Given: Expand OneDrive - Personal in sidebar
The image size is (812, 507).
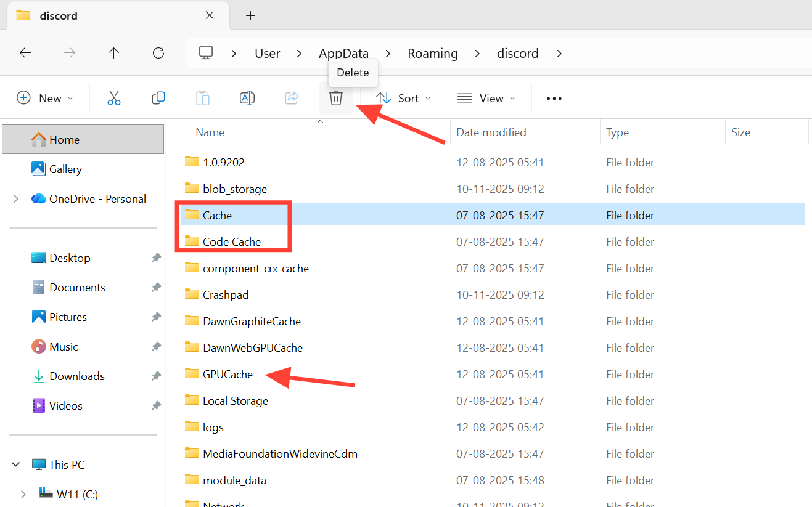Looking at the screenshot, I should point(16,199).
